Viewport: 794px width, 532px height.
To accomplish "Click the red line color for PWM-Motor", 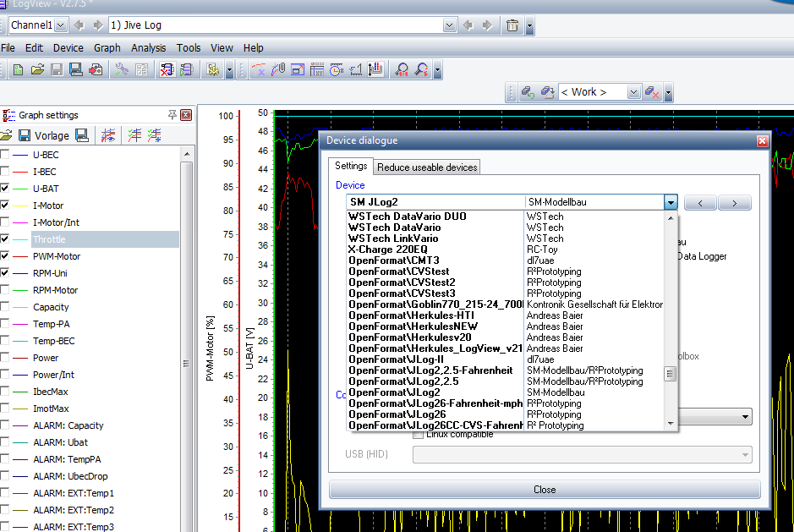I will point(20,256).
